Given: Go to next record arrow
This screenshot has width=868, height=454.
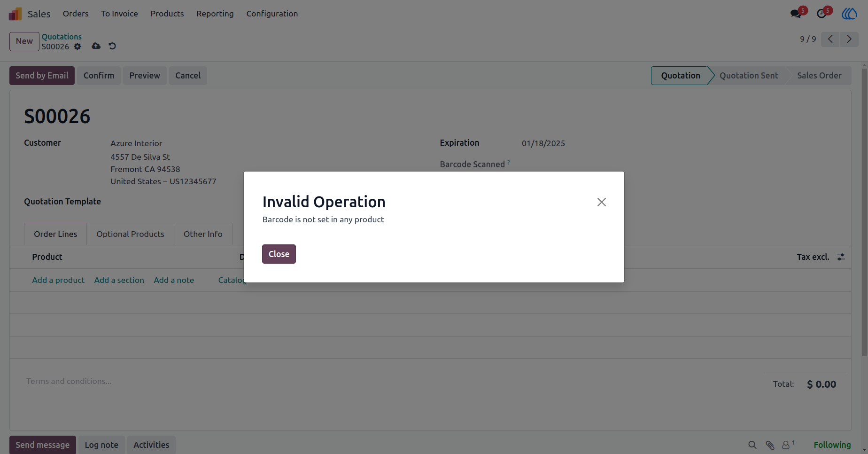Looking at the screenshot, I should click(849, 39).
